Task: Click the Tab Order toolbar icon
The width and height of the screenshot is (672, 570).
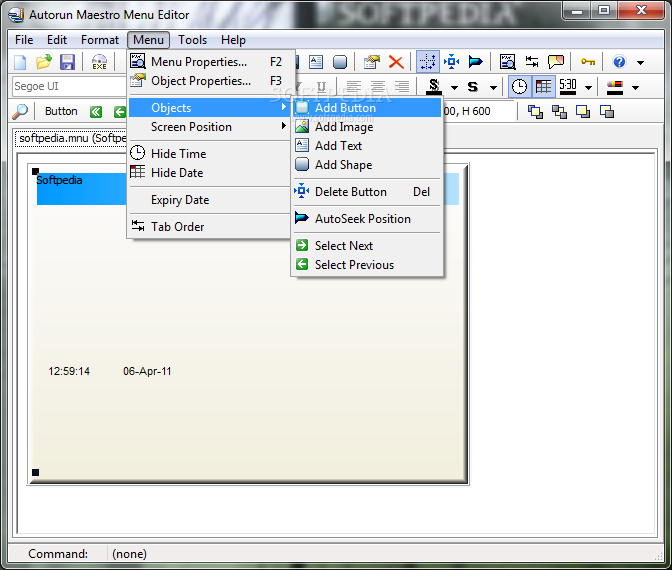Action: tap(532, 62)
